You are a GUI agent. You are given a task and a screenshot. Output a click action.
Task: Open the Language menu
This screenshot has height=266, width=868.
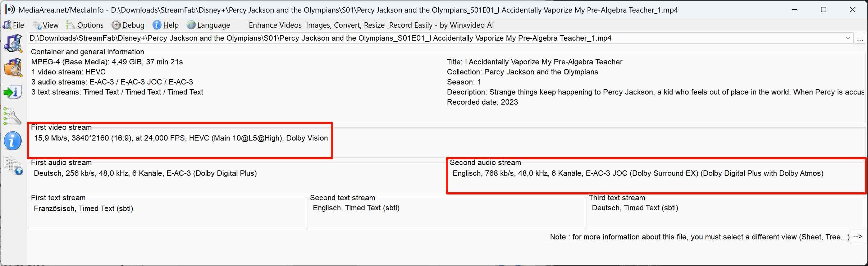coord(209,25)
